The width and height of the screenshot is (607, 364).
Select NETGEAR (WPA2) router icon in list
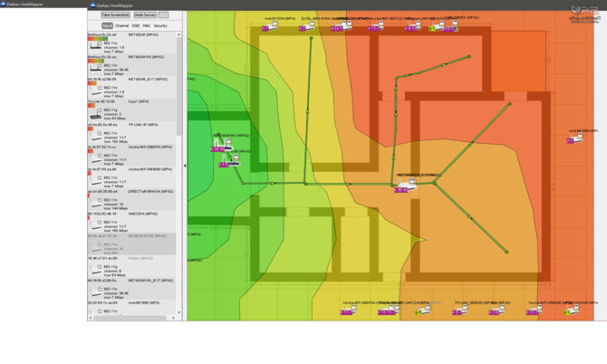point(95,46)
